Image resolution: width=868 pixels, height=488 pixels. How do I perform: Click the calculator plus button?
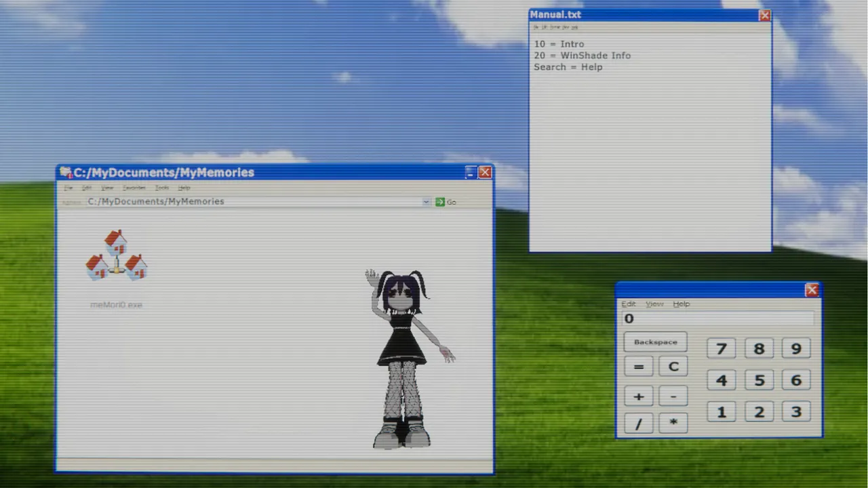(638, 396)
